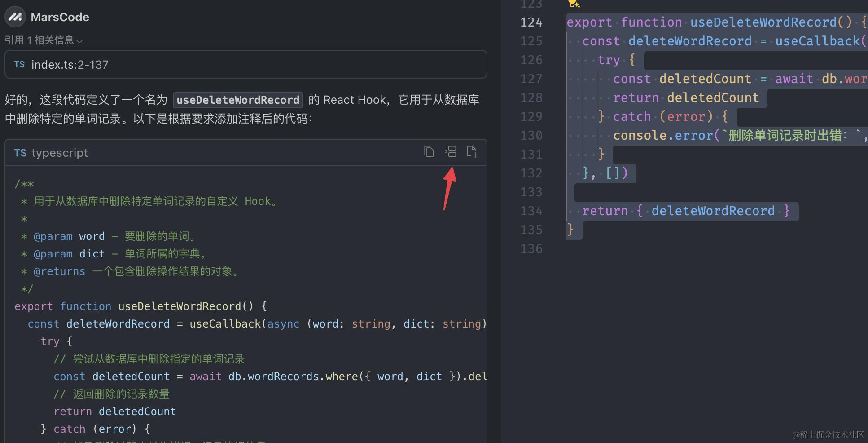Image resolution: width=868 pixels, height=443 pixels.
Task: Click line number 129 in gutter
Action: point(531,116)
